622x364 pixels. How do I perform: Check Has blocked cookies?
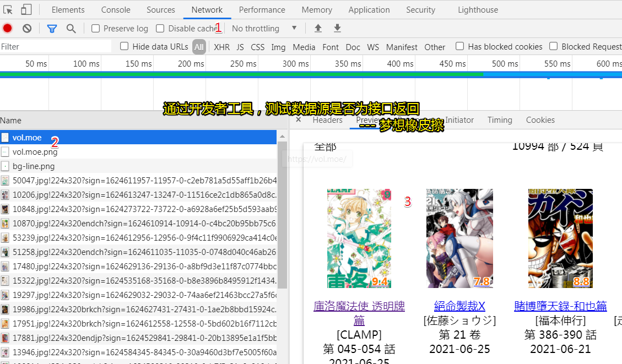460,46
